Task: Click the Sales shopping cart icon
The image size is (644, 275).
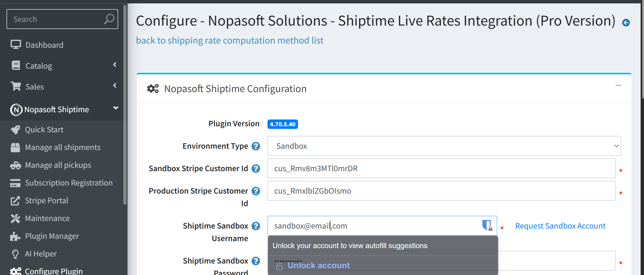Action: [16, 86]
